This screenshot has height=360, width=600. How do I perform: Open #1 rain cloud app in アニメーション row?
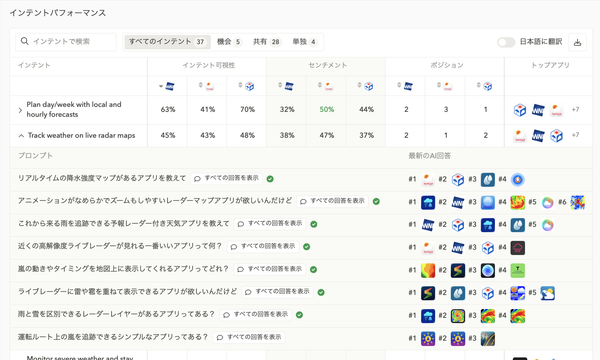point(428,202)
